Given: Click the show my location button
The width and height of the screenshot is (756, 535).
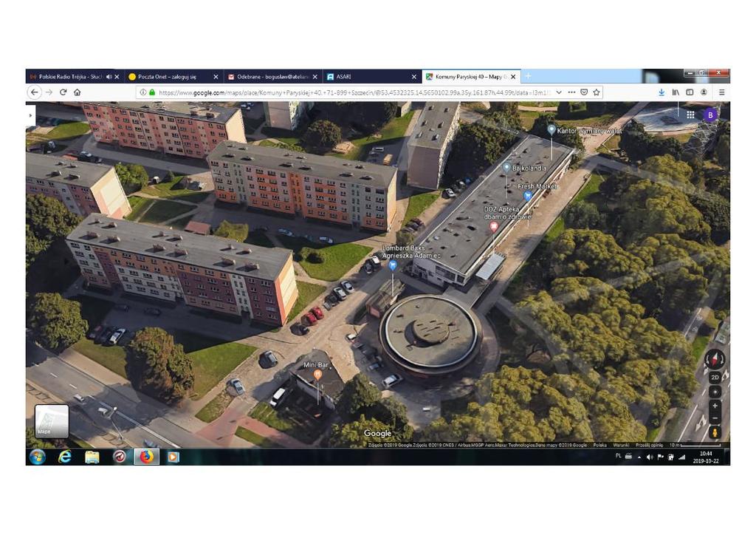Looking at the screenshot, I should pyautogui.click(x=715, y=391).
